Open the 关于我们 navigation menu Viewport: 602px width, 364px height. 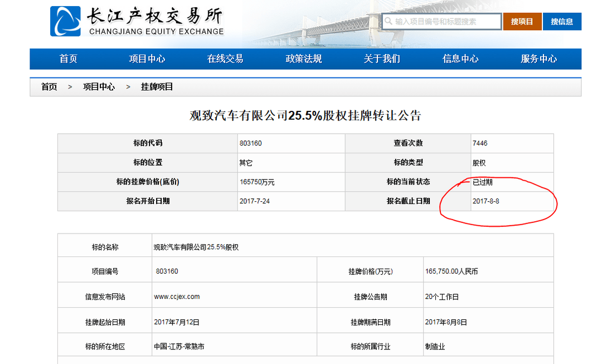(x=382, y=59)
